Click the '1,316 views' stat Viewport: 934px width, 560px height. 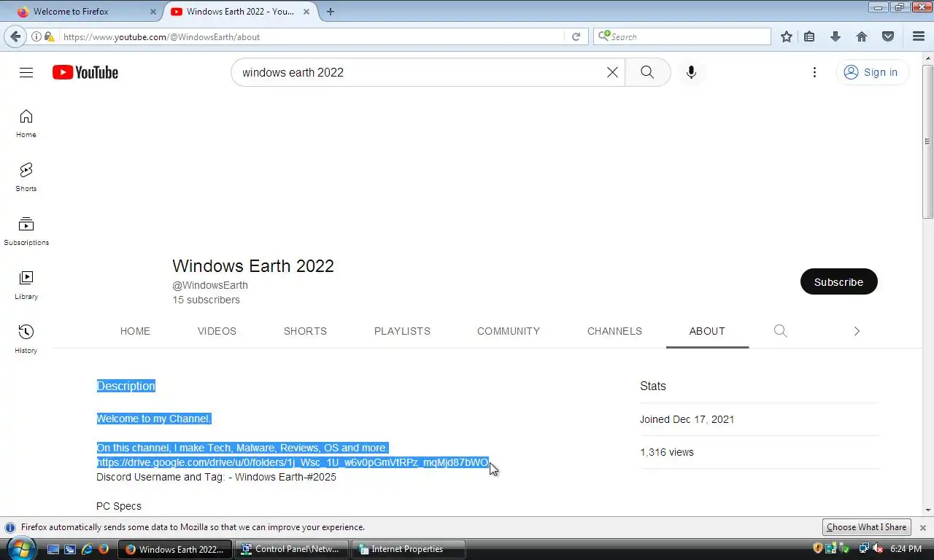[667, 452]
